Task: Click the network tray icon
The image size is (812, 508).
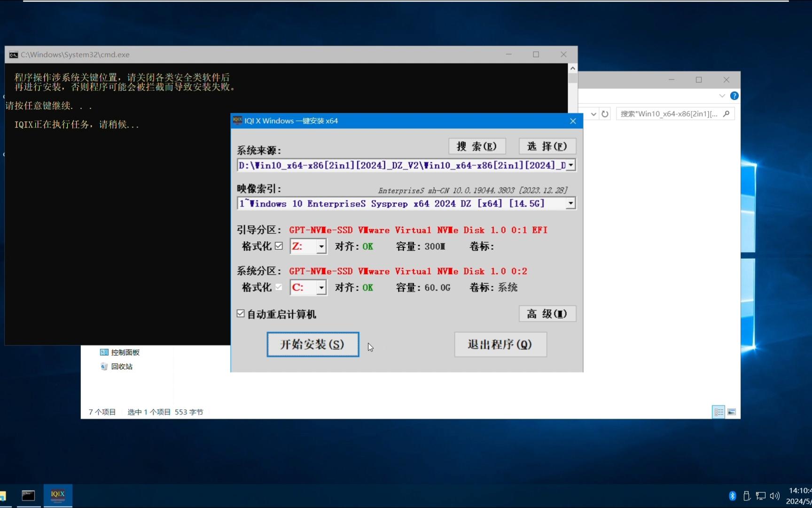Action: pyautogui.click(x=761, y=496)
